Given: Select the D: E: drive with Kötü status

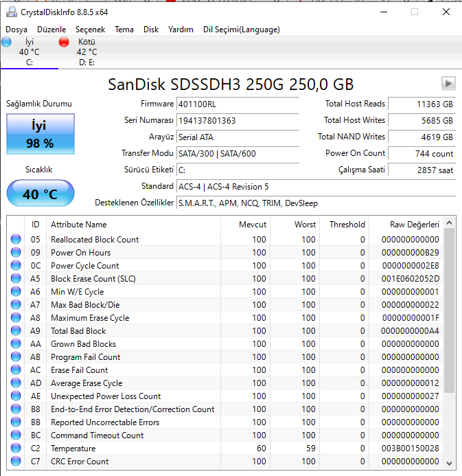Looking at the screenshot, I should tap(86, 52).
